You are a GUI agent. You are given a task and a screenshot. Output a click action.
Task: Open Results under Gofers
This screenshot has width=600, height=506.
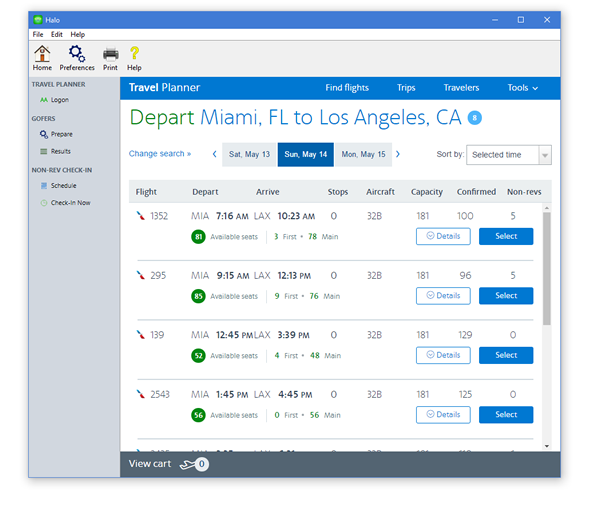[55, 152]
